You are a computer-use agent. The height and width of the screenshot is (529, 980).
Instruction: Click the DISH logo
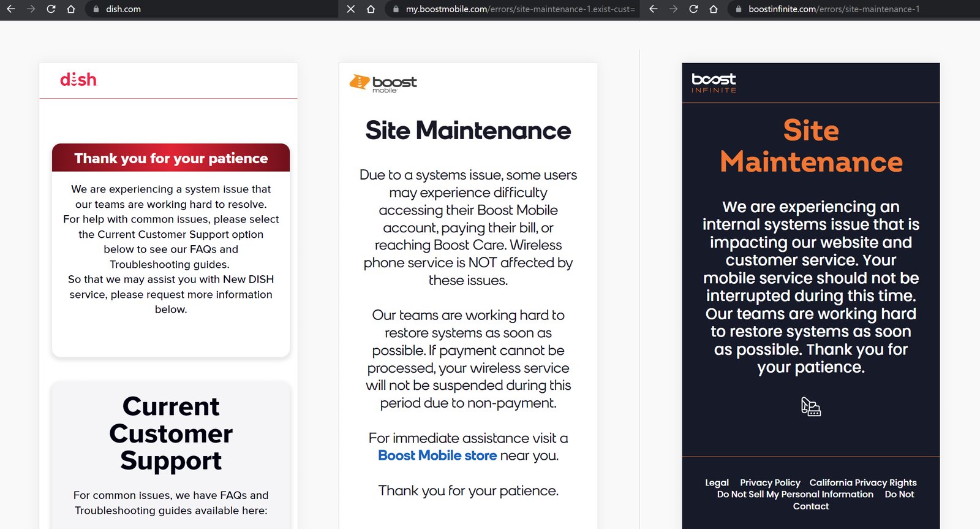click(x=78, y=80)
